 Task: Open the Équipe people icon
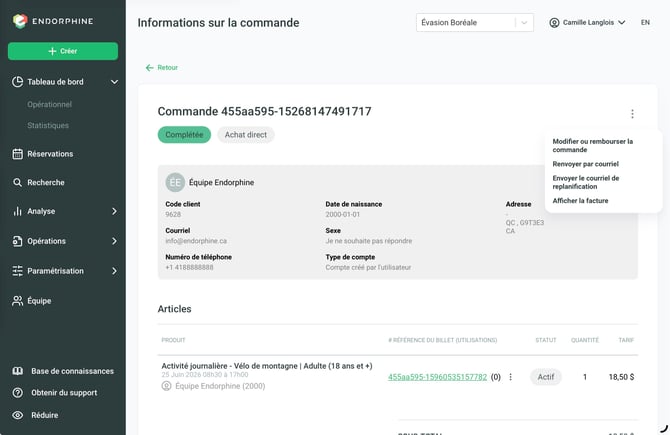tap(18, 301)
